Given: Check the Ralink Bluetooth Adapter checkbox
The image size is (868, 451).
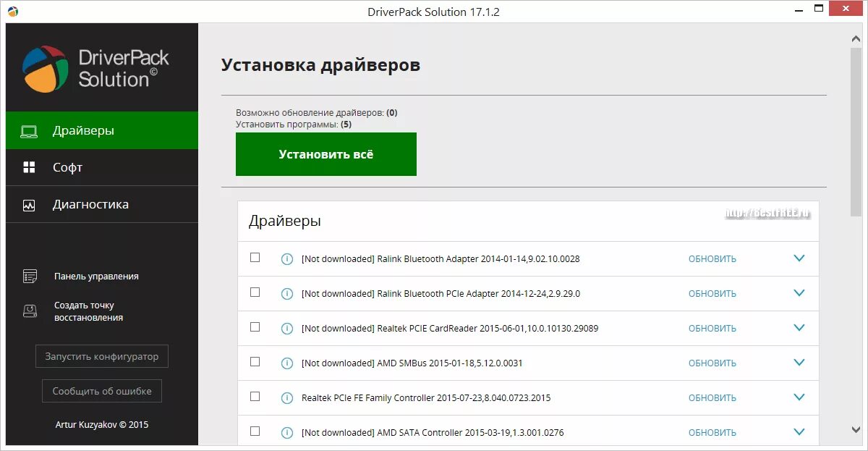Looking at the screenshot, I should click(x=255, y=257).
